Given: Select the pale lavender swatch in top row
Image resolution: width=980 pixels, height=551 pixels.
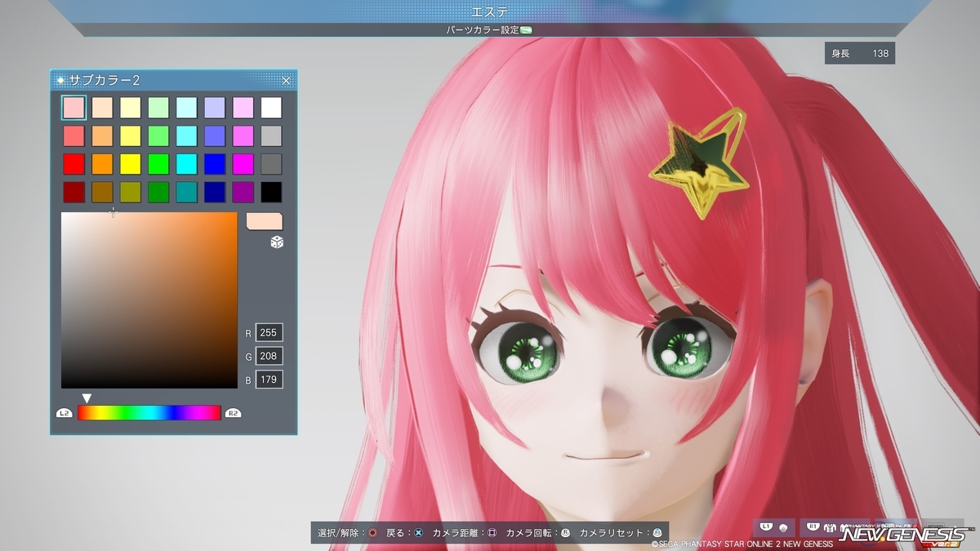Looking at the screenshot, I should click(215, 107).
